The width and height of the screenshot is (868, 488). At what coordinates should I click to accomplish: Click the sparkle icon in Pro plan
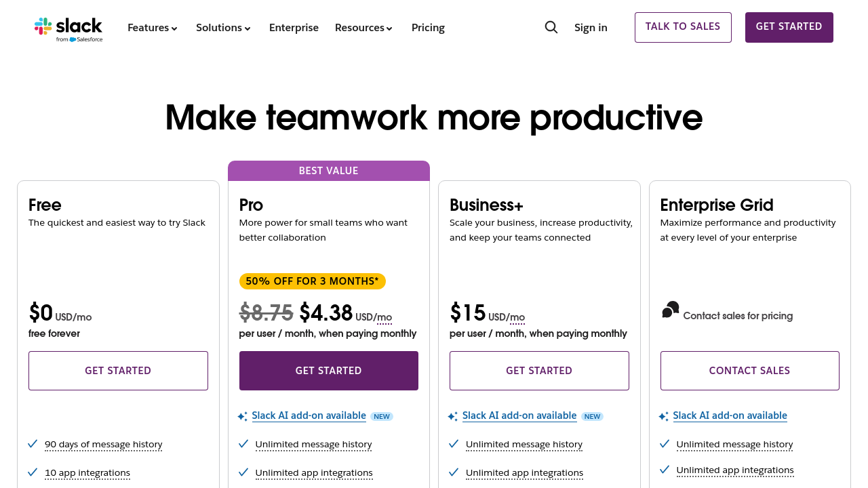243,416
